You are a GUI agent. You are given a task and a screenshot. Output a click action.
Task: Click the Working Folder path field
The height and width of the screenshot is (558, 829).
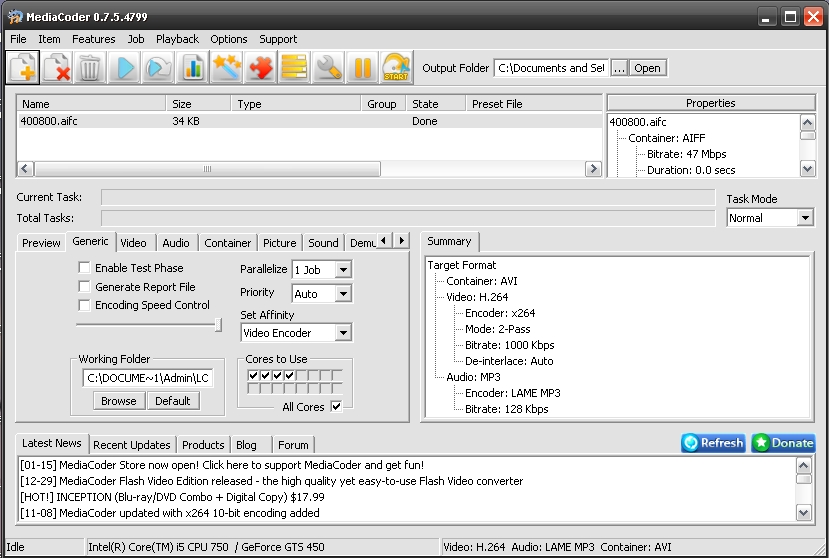(x=148, y=378)
